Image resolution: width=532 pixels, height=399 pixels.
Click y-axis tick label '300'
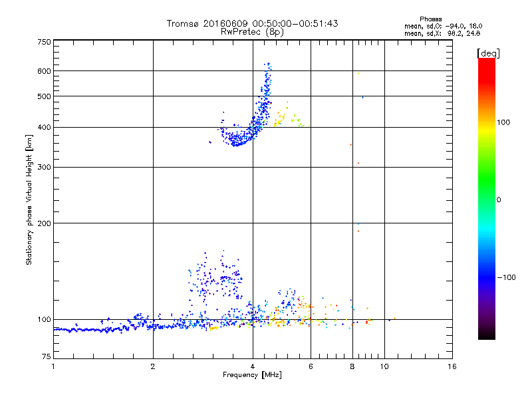click(x=45, y=168)
